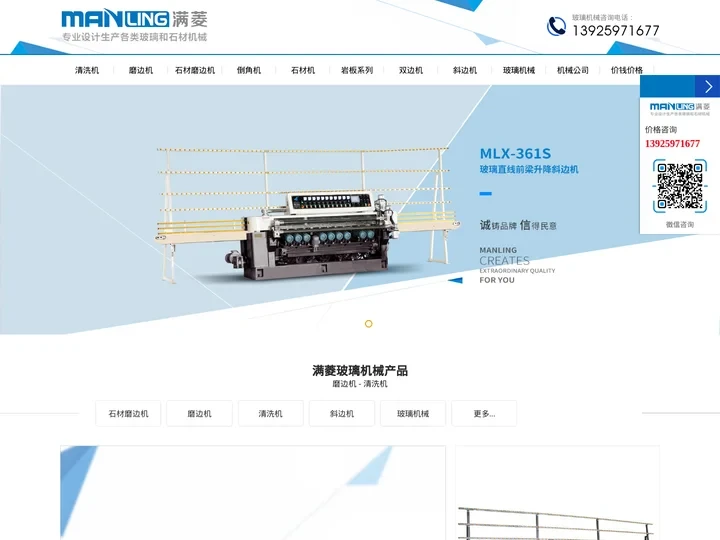Click the 磨边机 - 清洗机 subtitle text
This screenshot has height=540, width=720.
tap(360, 383)
